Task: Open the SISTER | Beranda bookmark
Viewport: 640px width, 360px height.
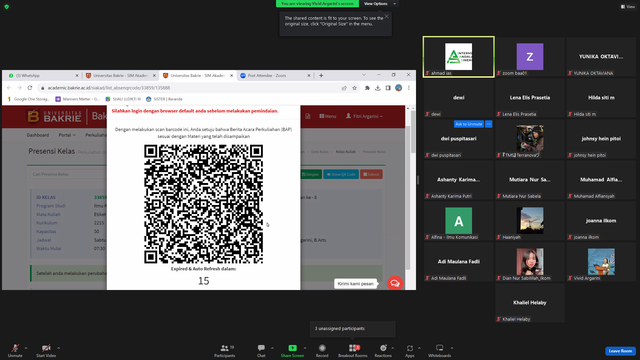Action: (x=164, y=99)
